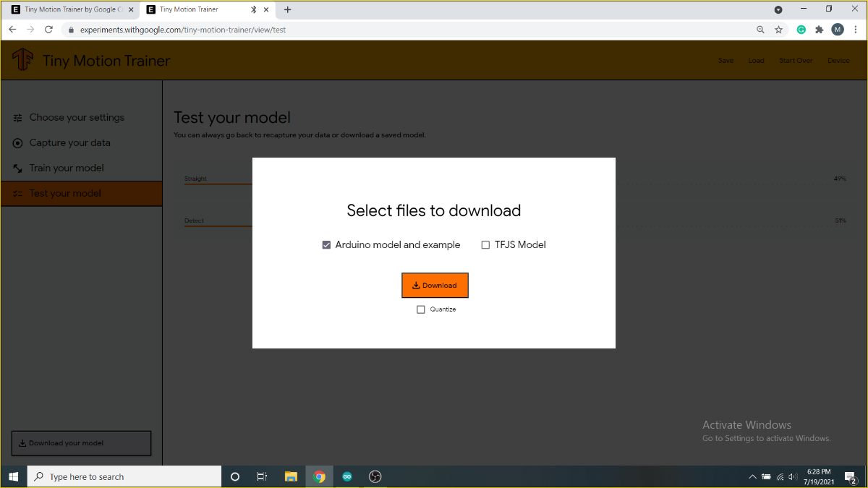Open the Wi-Fi network tray icon
Viewport: 868px width, 488px height.
click(780, 476)
